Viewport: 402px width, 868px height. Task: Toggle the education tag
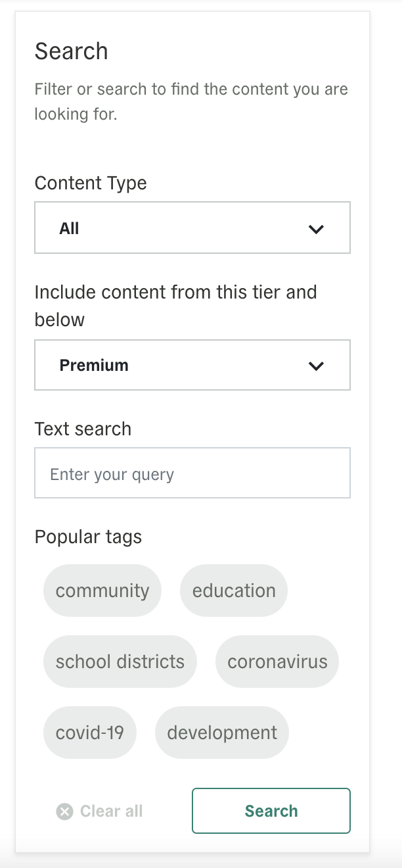[234, 591]
